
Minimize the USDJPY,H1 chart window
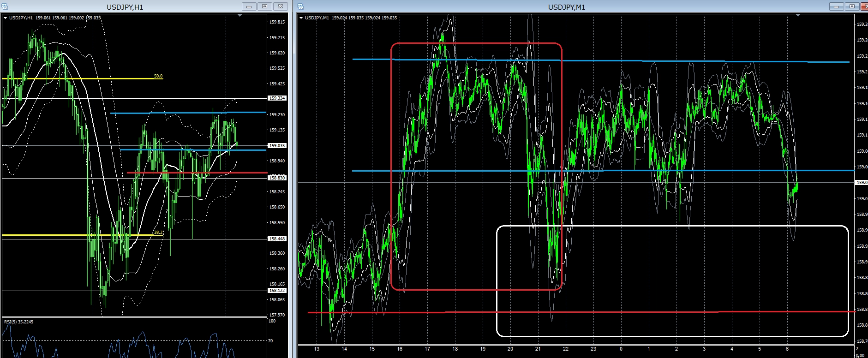tap(249, 6)
